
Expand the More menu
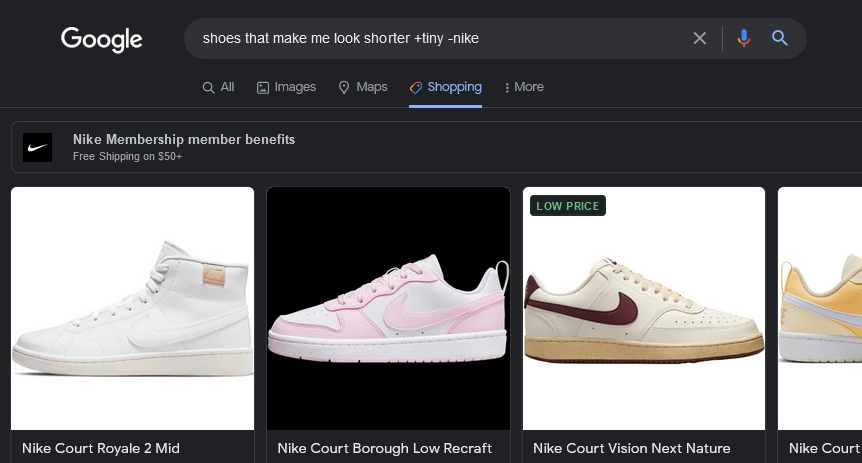click(524, 87)
